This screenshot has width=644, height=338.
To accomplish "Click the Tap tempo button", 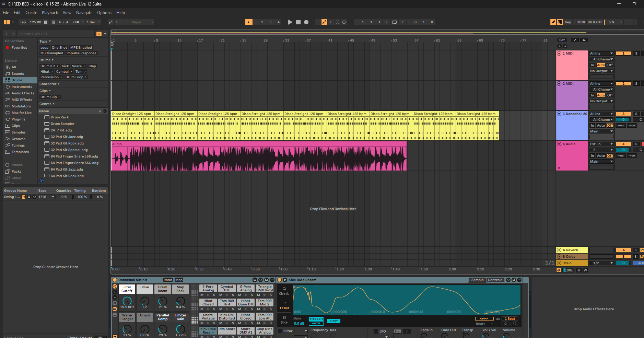I will click(23, 22).
